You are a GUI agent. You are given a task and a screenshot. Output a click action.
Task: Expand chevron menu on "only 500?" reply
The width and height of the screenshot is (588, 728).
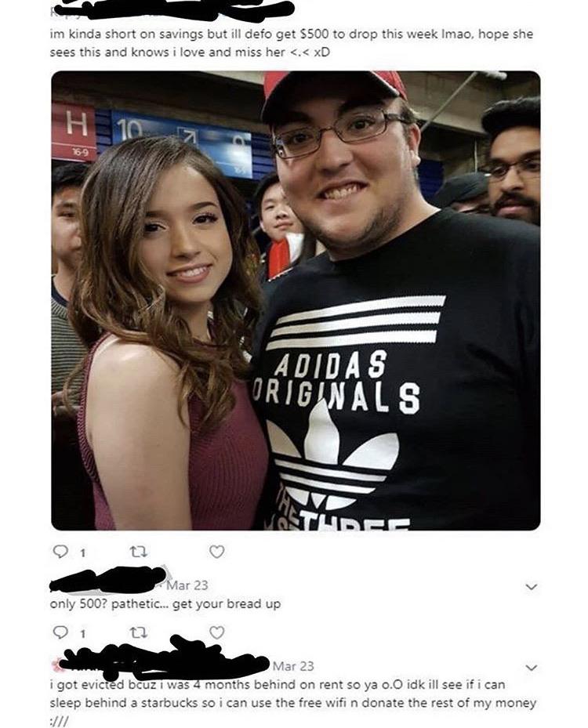[x=531, y=587]
